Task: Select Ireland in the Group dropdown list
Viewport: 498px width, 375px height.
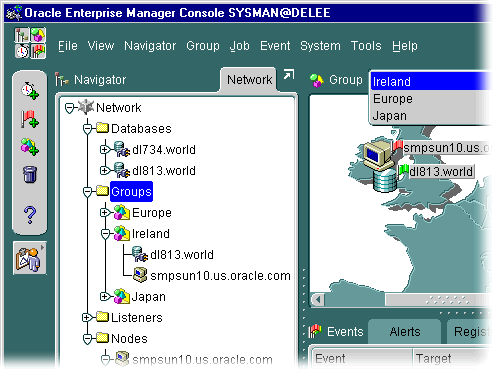Action: [x=430, y=81]
